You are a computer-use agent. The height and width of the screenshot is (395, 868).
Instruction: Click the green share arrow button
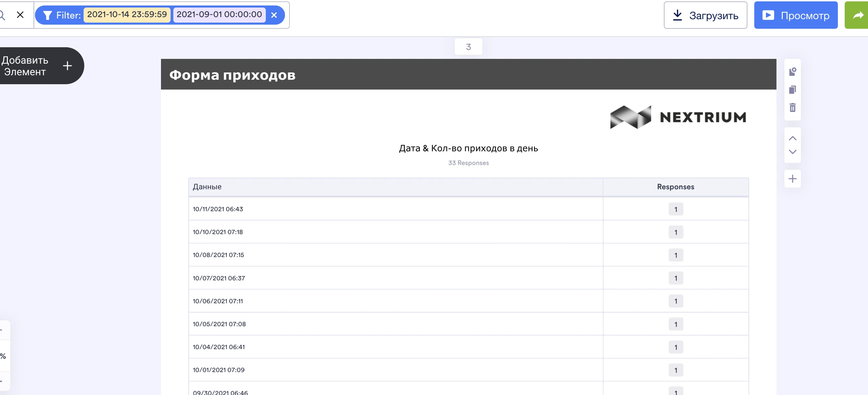(857, 15)
